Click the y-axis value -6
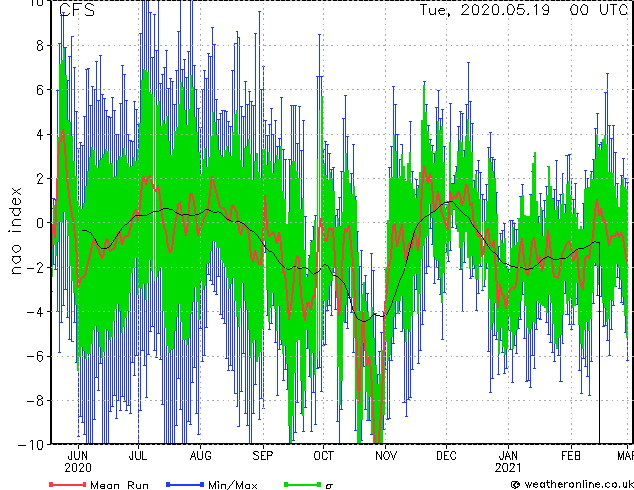The height and width of the screenshot is (490, 634). [x=35, y=356]
